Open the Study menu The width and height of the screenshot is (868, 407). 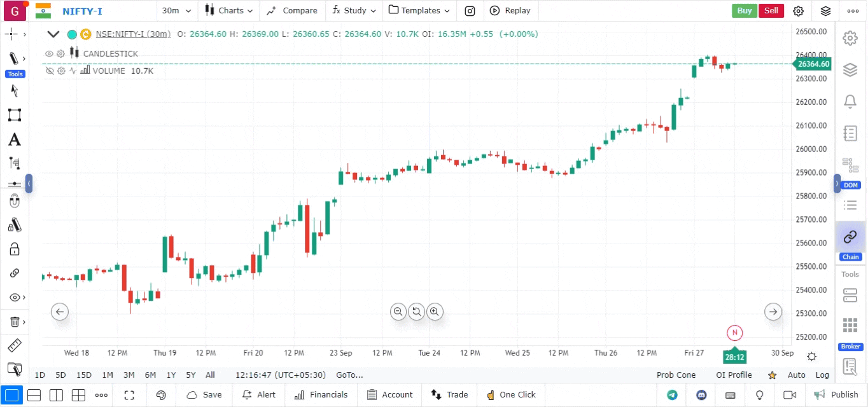click(x=354, y=11)
